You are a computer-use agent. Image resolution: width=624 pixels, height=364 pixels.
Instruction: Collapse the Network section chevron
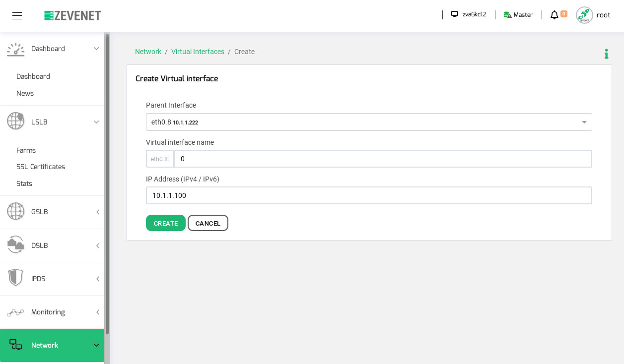(x=96, y=345)
